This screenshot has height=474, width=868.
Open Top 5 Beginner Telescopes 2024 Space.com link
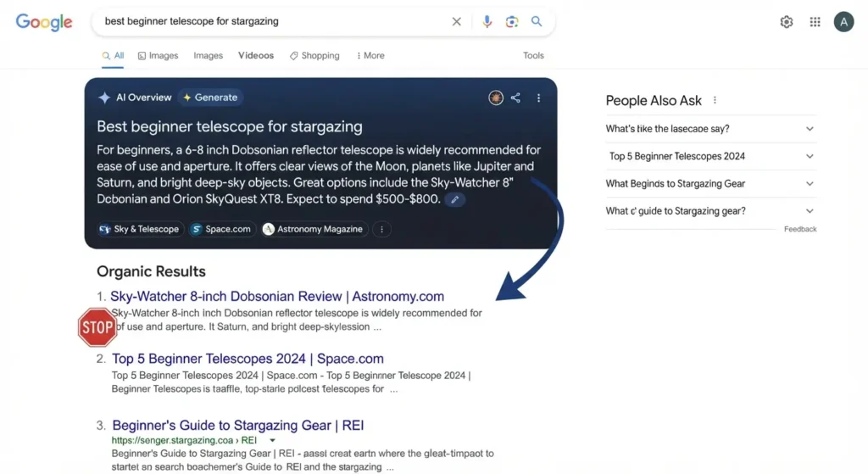[x=248, y=359]
